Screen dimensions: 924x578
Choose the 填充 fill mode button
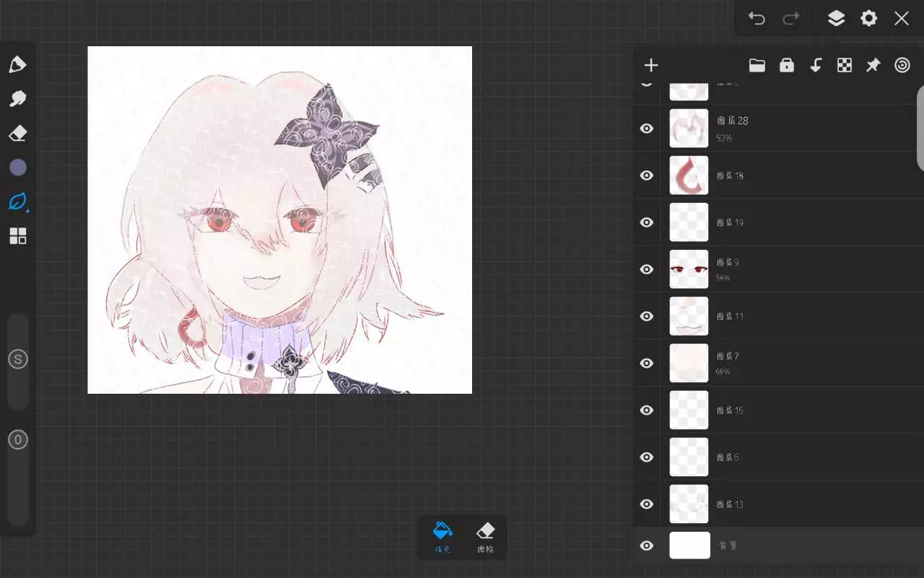click(x=443, y=538)
